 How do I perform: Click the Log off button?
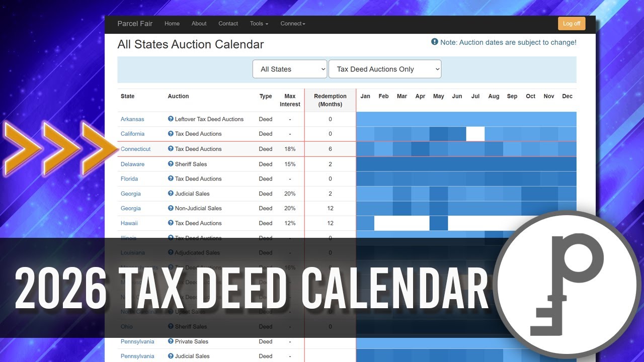point(572,24)
